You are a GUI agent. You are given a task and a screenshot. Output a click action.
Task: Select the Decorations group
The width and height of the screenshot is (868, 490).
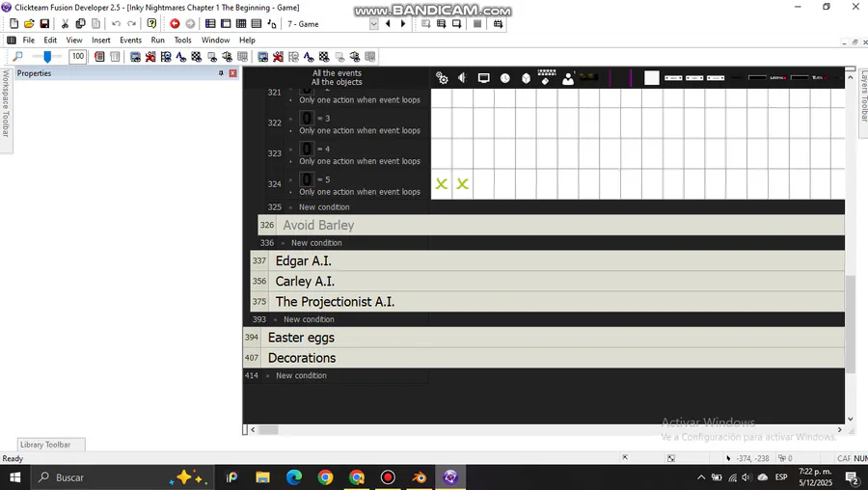544,358
